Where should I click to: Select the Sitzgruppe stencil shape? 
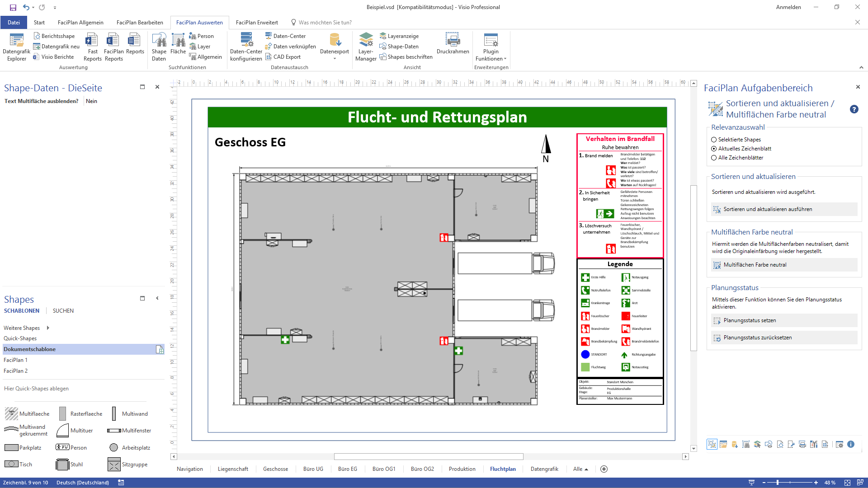click(x=128, y=465)
